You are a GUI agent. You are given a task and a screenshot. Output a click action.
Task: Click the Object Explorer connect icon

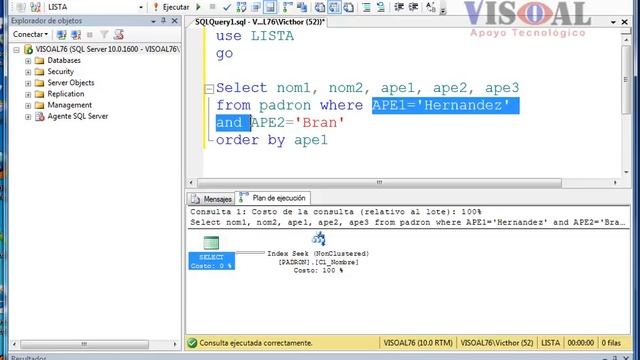(x=62, y=35)
